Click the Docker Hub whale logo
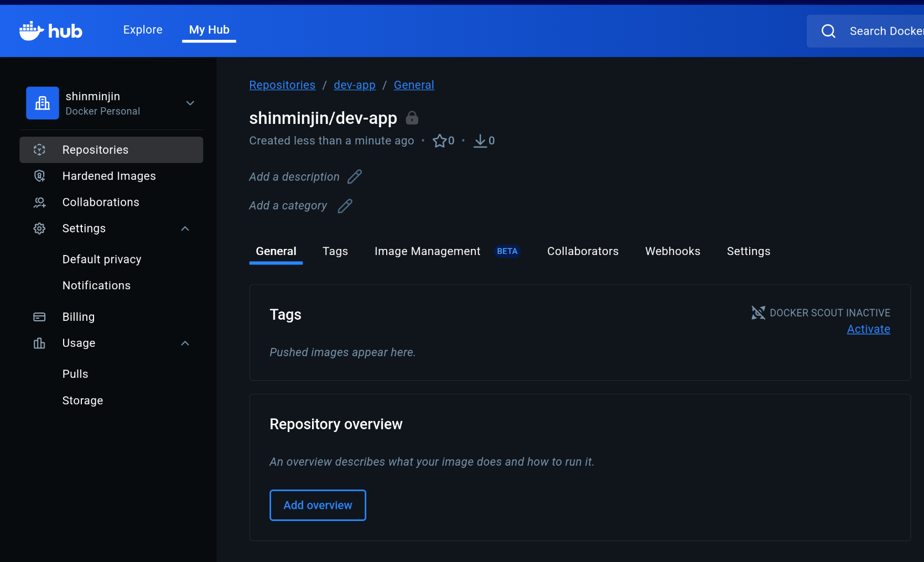 point(50,31)
